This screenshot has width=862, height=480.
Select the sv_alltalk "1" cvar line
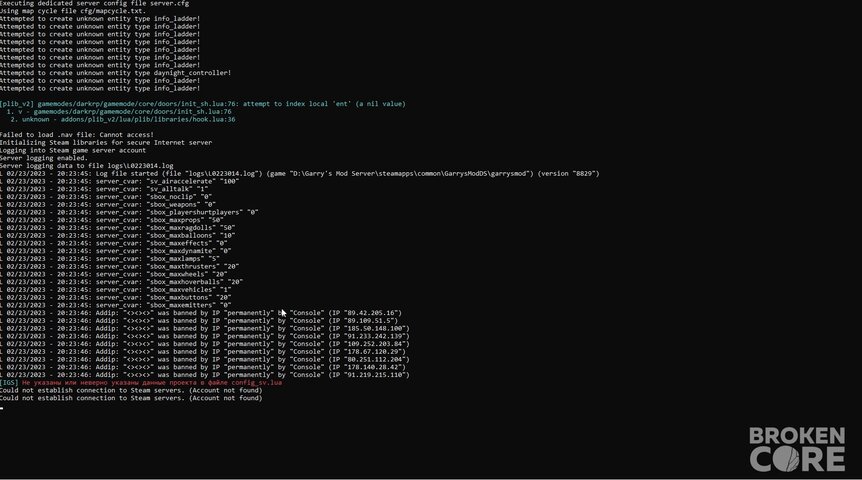[x=104, y=189]
